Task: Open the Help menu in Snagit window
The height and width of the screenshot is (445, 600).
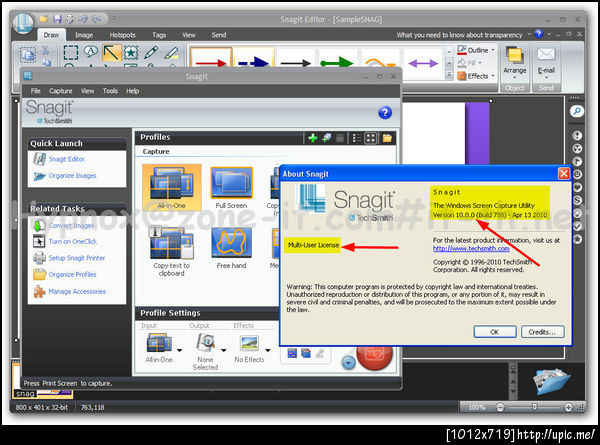Action: point(132,91)
